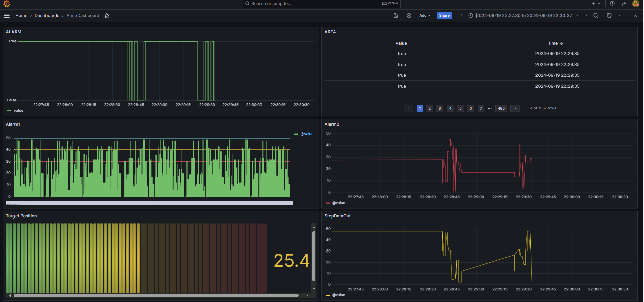The image size is (644, 302).
Task: Open Target Position panel title
Action: click(21, 216)
